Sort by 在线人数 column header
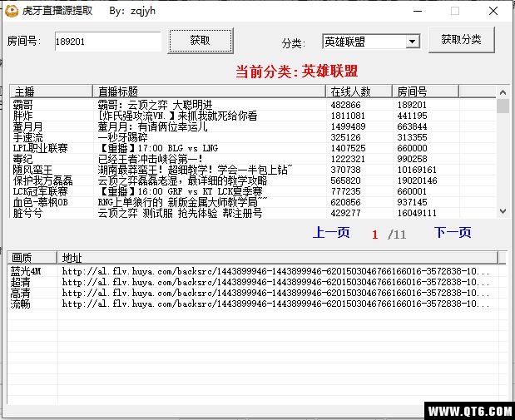 coord(359,91)
